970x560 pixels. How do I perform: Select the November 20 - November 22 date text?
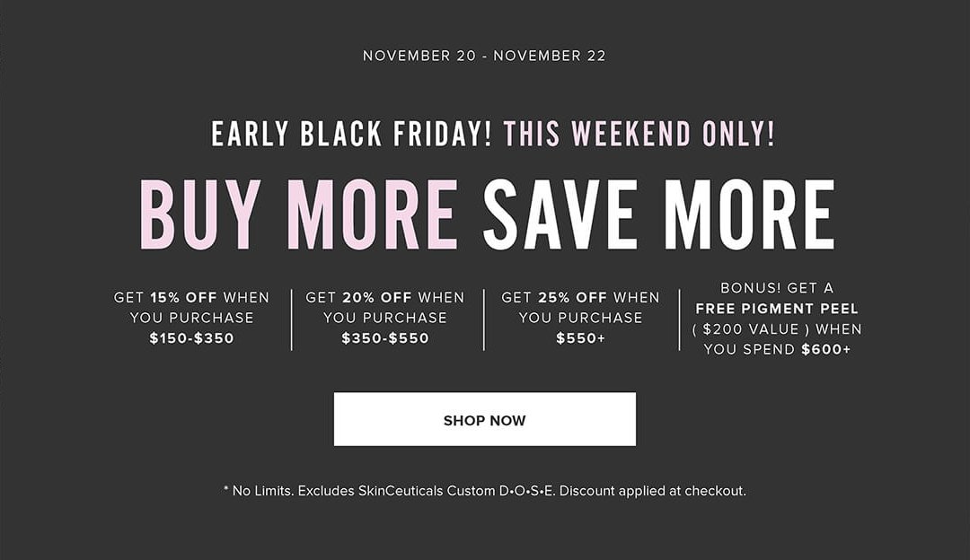point(484,56)
